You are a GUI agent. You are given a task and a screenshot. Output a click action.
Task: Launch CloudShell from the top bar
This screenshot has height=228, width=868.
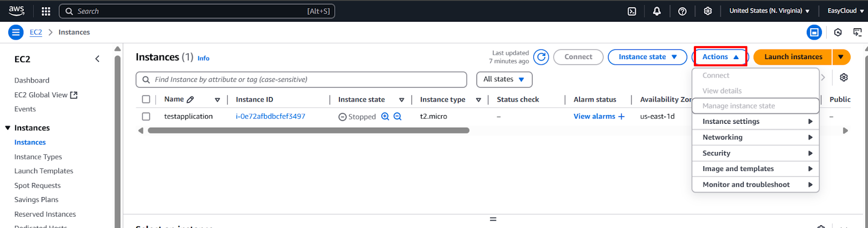pyautogui.click(x=632, y=11)
